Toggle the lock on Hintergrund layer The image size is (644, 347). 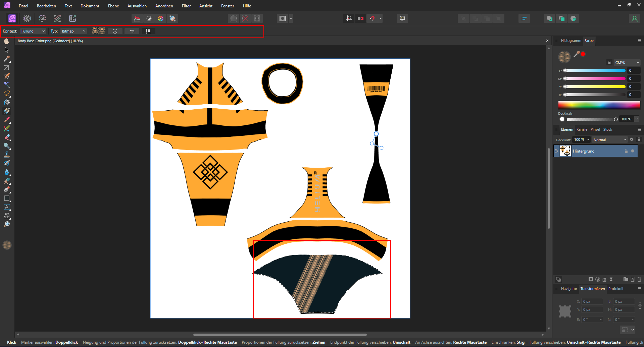pyautogui.click(x=626, y=151)
